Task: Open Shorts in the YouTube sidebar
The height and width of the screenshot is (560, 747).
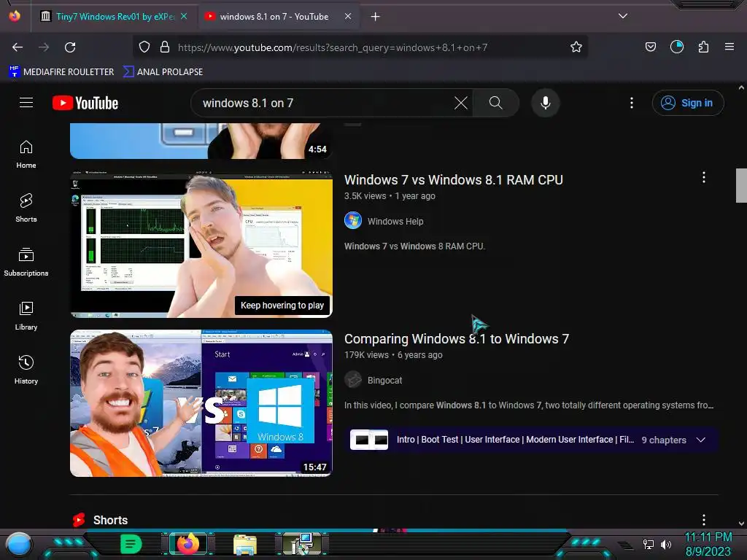Action: click(x=26, y=208)
